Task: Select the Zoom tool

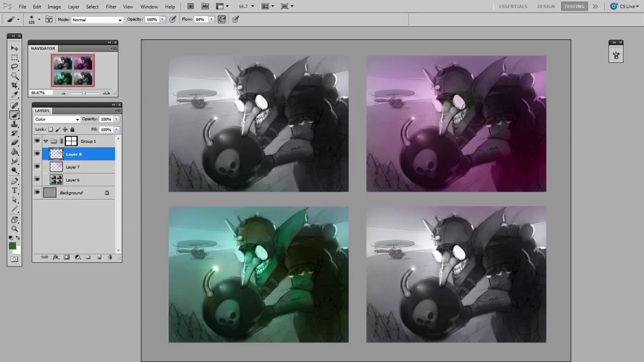Action: click(15, 229)
